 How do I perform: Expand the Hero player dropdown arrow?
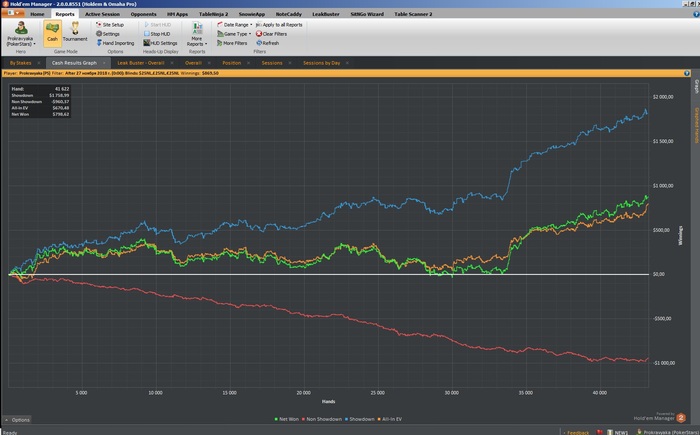[x=34, y=44]
